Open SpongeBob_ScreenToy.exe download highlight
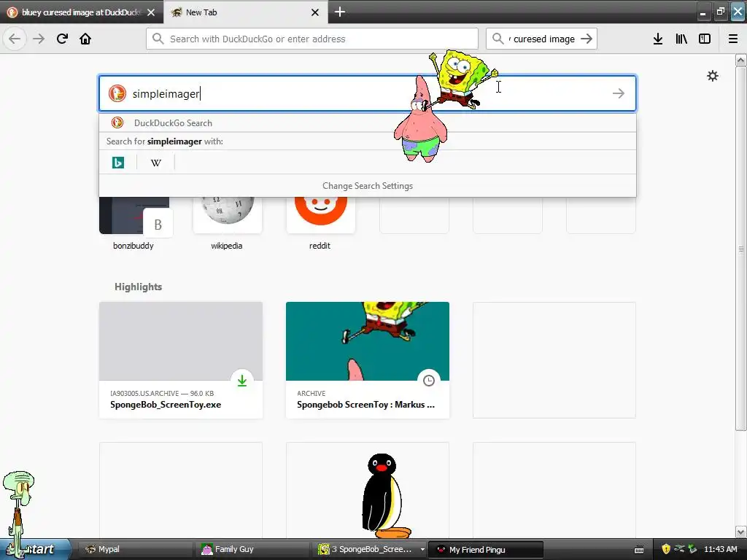The width and height of the screenshot is (747, 560). click(x=181, y=360)
